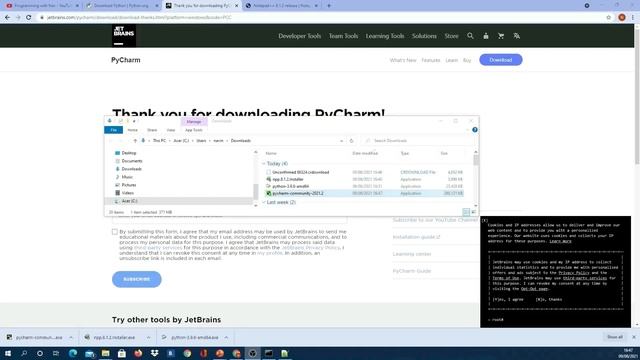Open File Explorer from the taskbar
This screenshot has height=360, width=640.
pos(105,353)
